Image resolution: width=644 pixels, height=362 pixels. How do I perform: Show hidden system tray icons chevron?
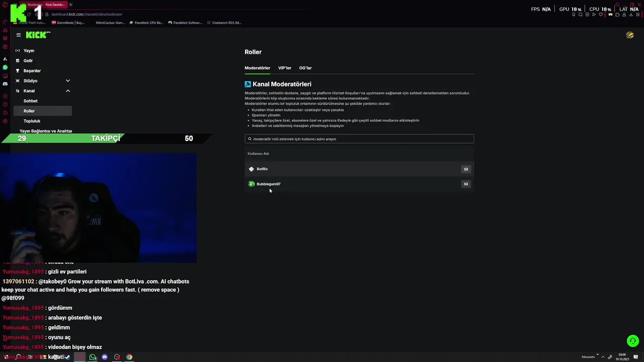pyautogui.click(x=603, y=357)
